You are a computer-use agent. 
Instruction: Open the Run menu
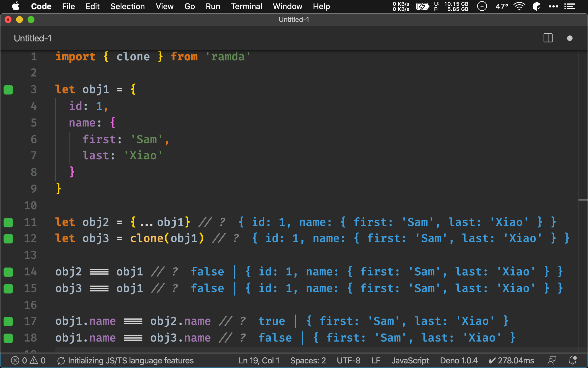(213, 6)
